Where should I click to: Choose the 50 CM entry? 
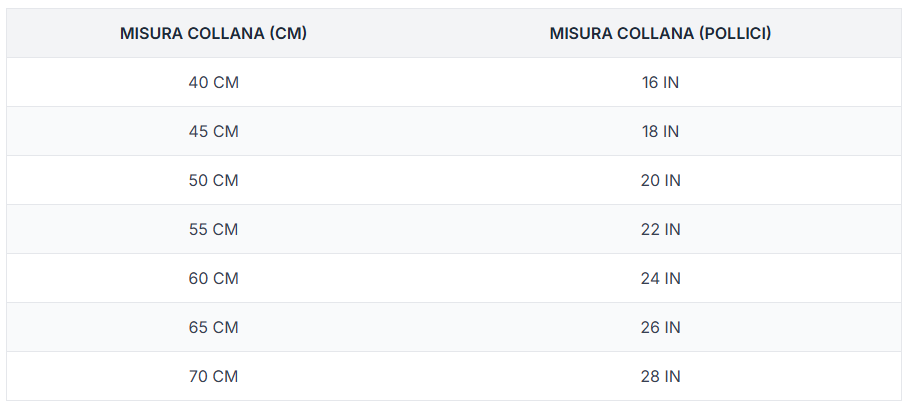213,180
